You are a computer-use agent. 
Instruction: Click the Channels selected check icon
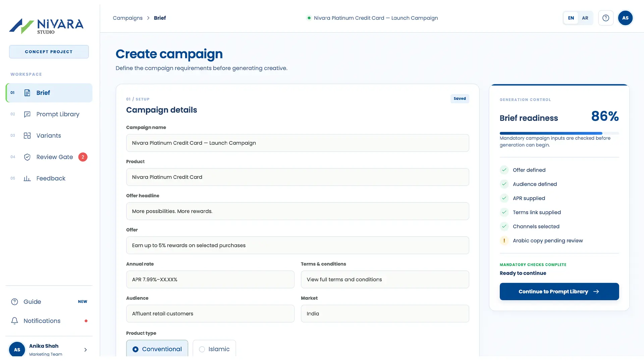coord(504,226)
